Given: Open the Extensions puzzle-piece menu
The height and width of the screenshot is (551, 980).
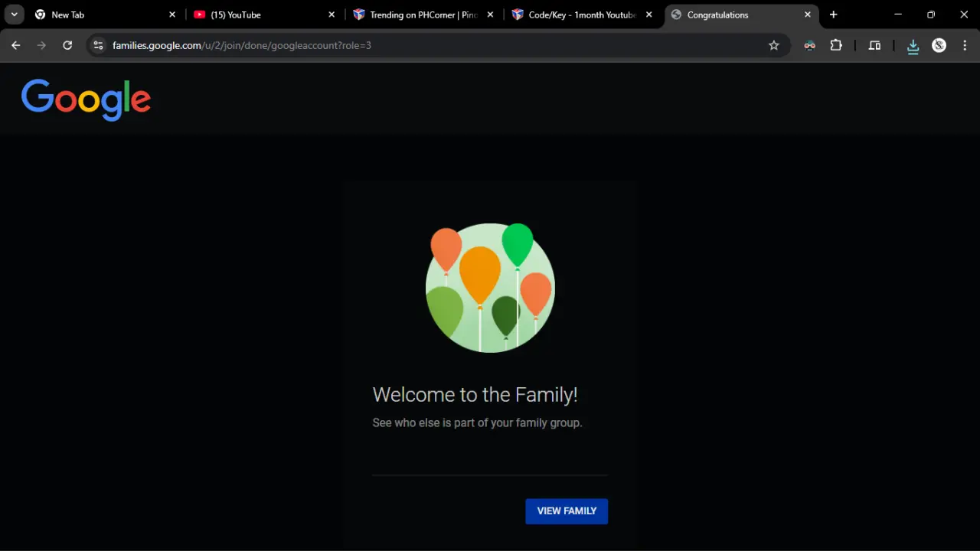Looking at the screenshot, I should pos(836,45).
